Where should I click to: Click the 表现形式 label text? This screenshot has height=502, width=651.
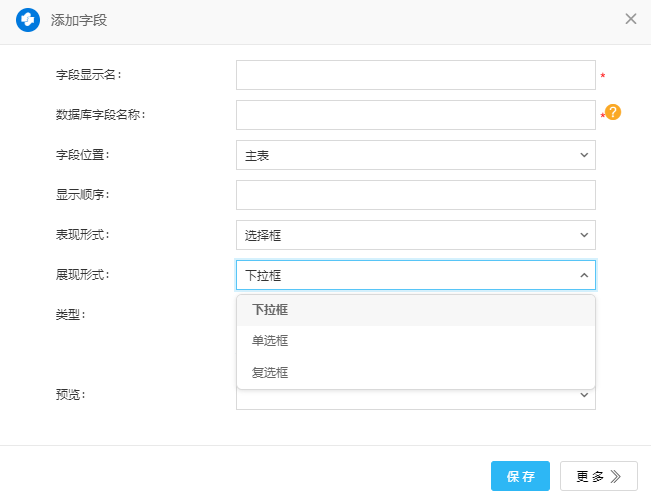click(82, 234)
